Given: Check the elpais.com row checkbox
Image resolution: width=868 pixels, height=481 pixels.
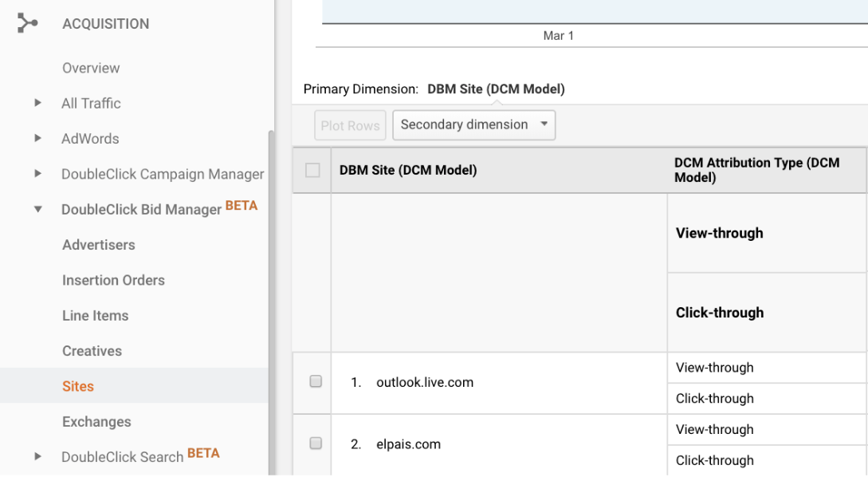Looking at the screenshot, I should (316, 444).
